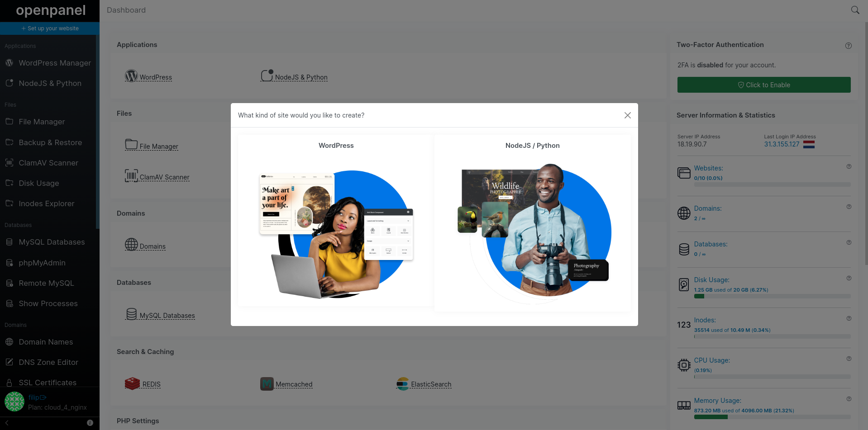Image resolution: width=868 pixels, height=430 pixels.
Task: Click Databases icon in statistics panel
Action: click(x=684, y=249)
